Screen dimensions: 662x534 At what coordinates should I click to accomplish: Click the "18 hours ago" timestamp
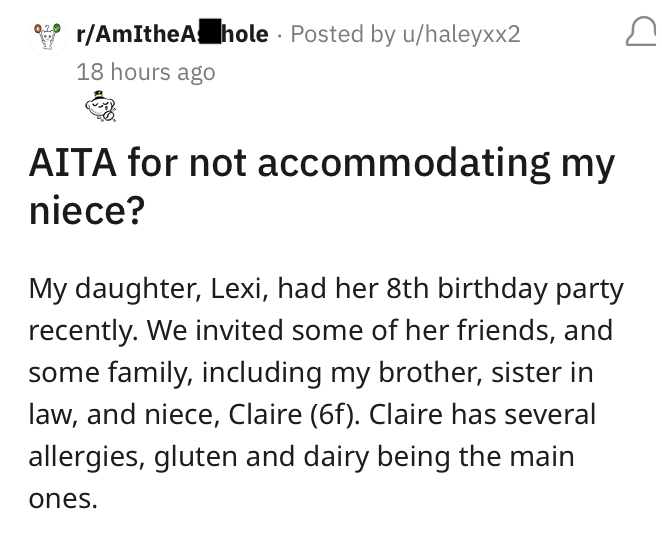pyautogui.click(x=146, y=72)
